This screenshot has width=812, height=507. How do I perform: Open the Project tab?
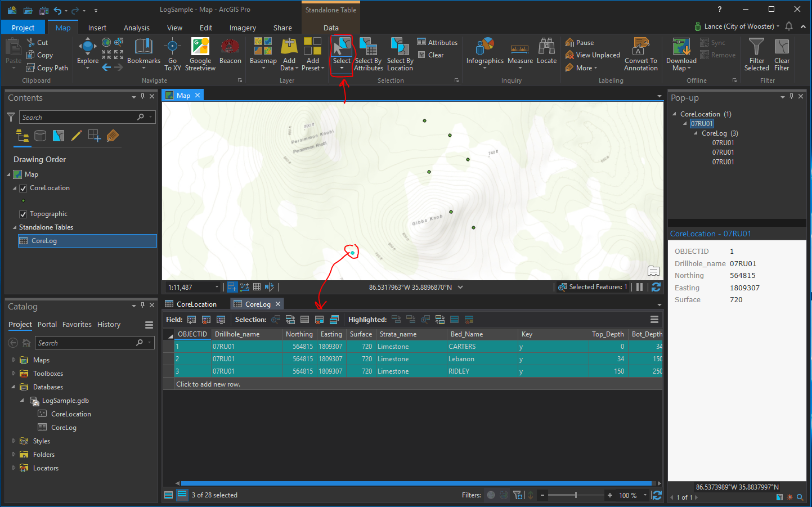[x=23, y=28]
